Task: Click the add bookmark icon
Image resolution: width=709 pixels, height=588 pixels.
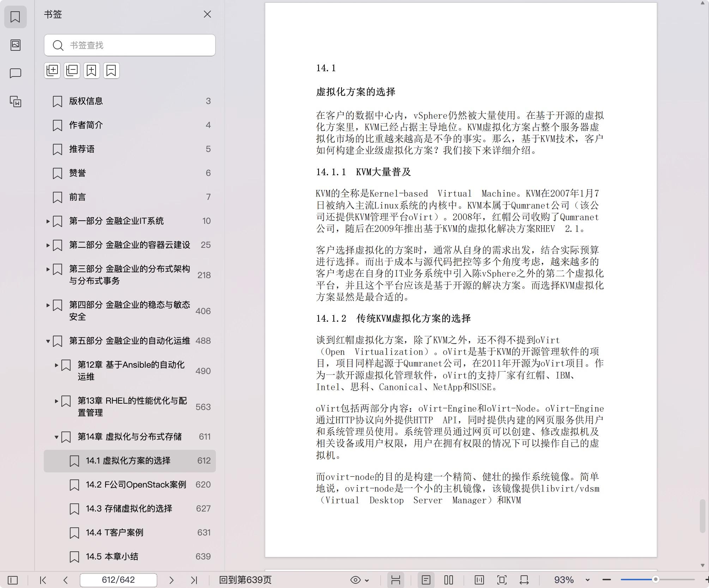Action: point(92,71)
